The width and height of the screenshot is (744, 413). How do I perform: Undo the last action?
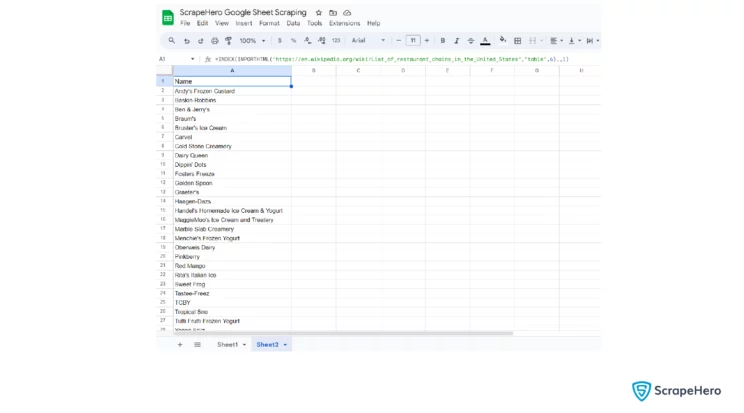(186, 41)
